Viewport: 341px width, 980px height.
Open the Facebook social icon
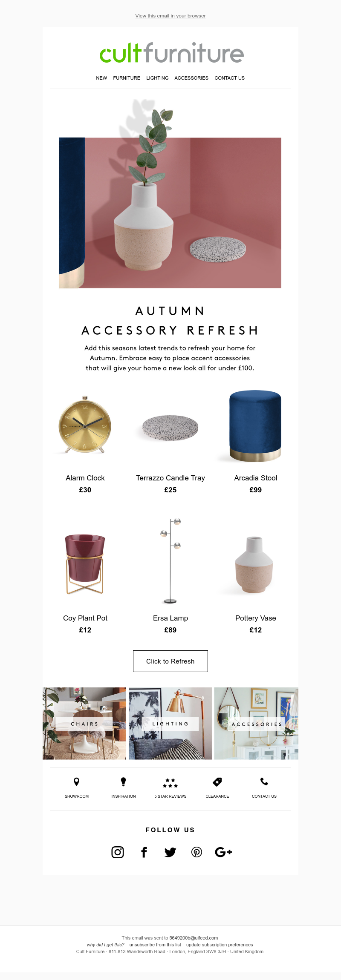click(x=144, y=852)
